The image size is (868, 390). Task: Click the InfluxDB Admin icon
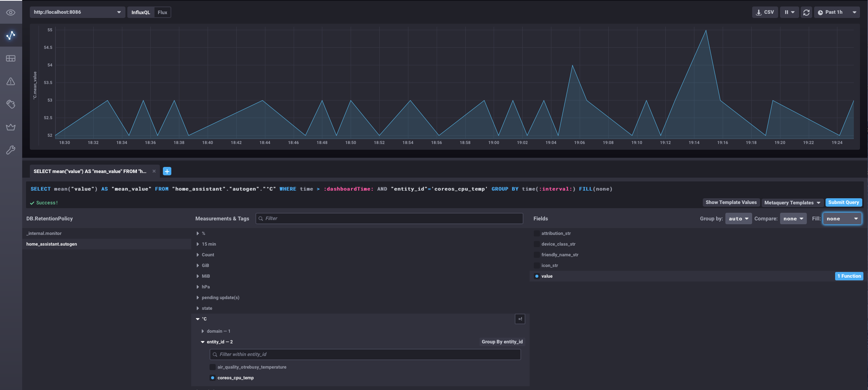pos(11,104)
